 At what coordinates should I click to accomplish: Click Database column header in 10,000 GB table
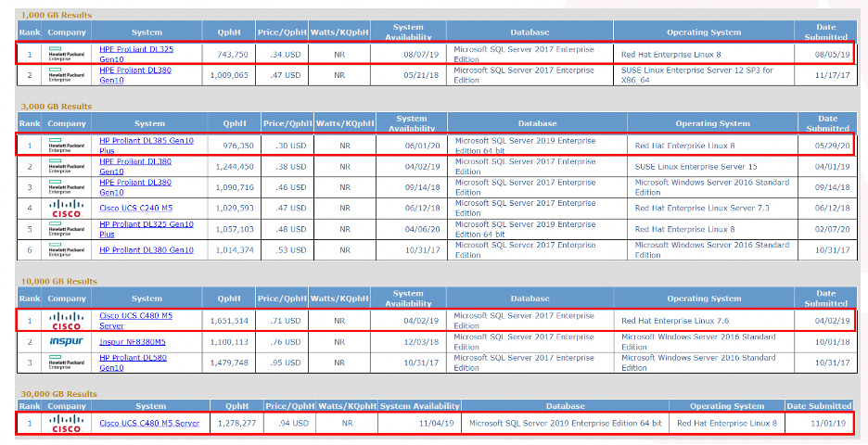(530, 299)
